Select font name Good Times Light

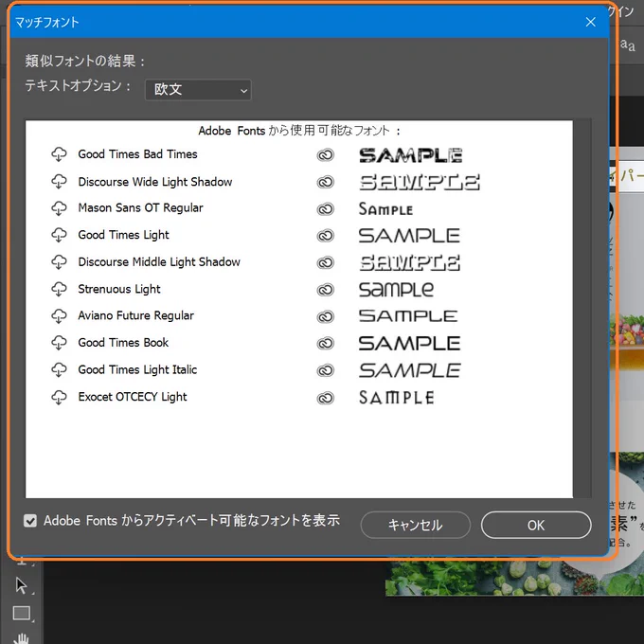point(123,235)
